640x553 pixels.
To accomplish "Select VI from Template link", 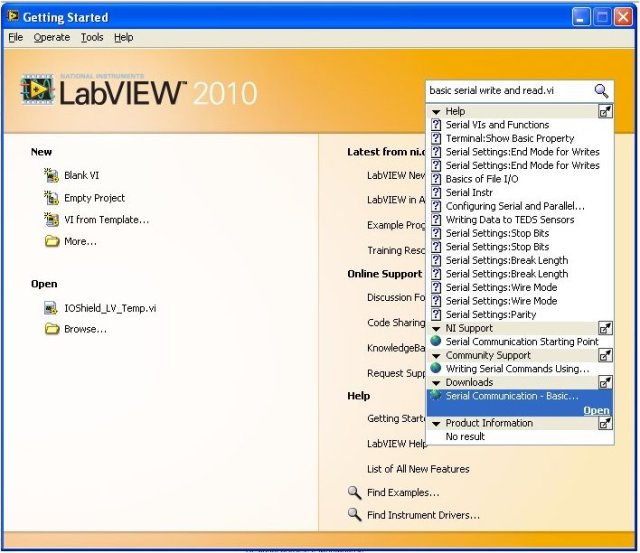I will (x=106, y=220).
